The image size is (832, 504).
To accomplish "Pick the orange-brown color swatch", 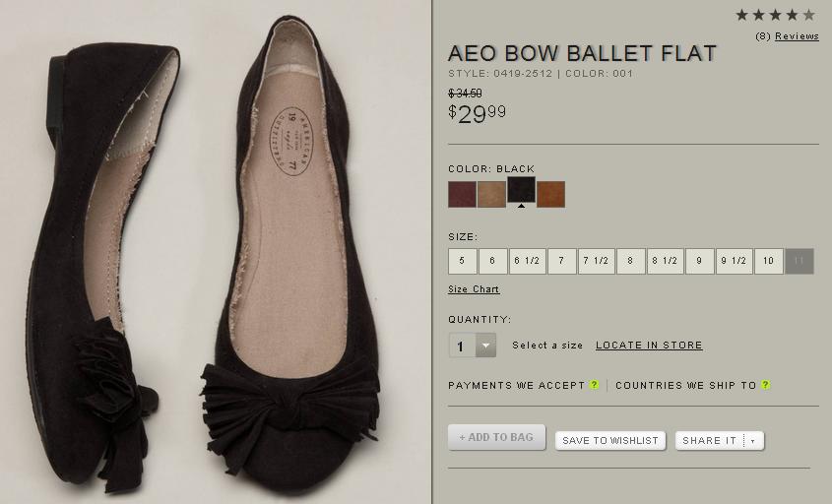I will pyautogui.click(x=550, y=194).
